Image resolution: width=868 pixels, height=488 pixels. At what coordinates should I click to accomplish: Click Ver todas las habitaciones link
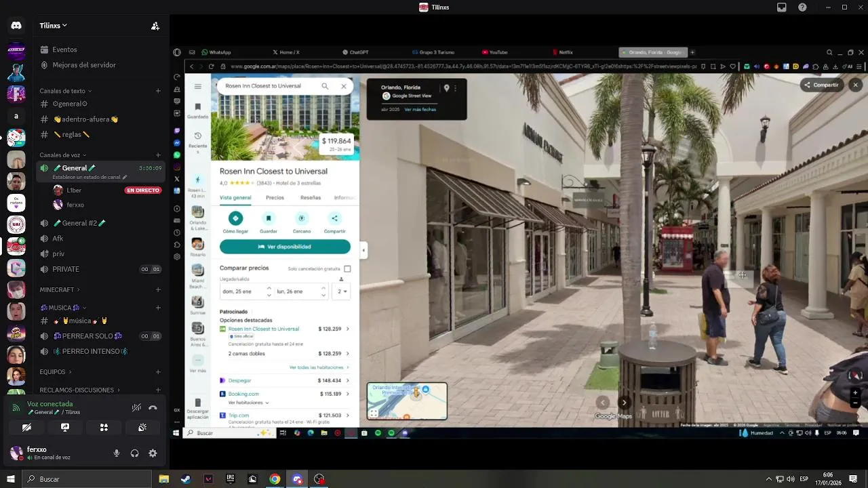tap(319, 367)
